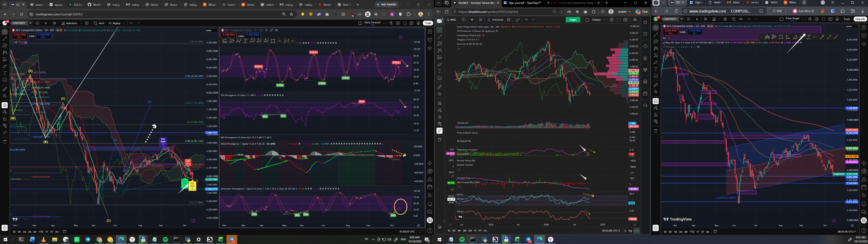Remove drawings with trash icon in left TradingView sidebar
Image resolution: width=868 pixels, height=244 pixels.
point(5,142)
